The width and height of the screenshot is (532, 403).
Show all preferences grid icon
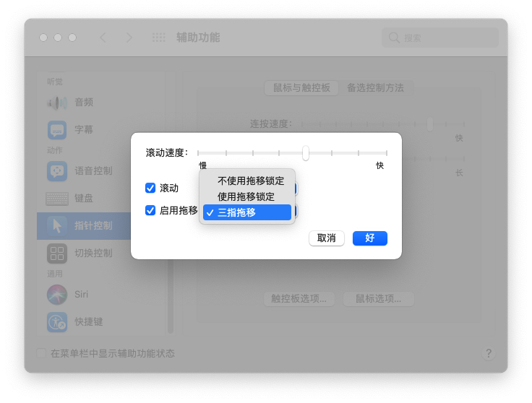158,38
